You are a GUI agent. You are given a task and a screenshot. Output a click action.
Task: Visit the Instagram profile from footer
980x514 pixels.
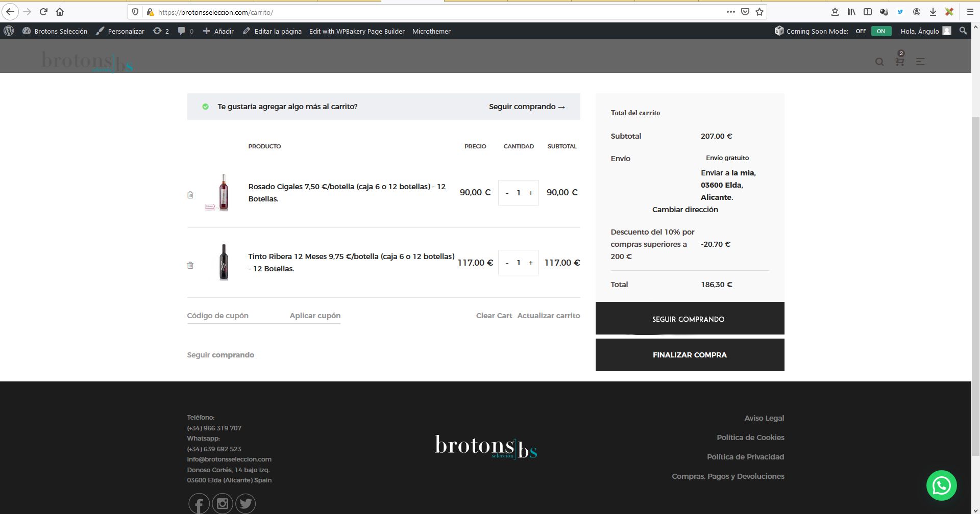click(223, 504)
